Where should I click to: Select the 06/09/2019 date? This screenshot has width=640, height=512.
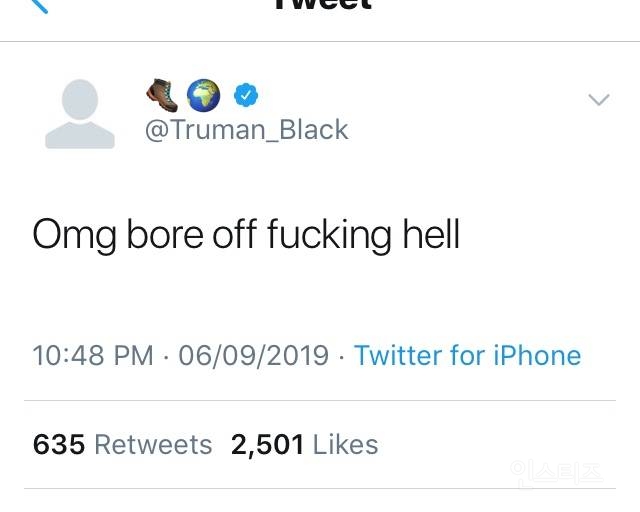click(253, 355)
